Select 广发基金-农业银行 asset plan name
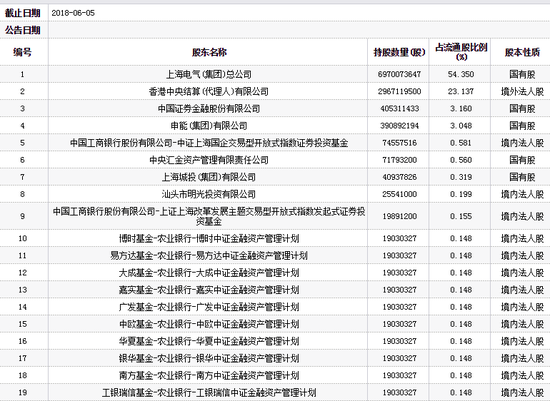This screenshot has width=550, height=401. point(209,307)
